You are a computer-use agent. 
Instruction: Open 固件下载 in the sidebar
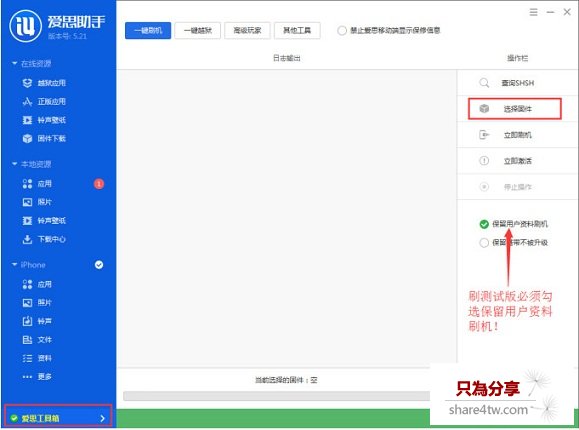(x=44, y=138)
